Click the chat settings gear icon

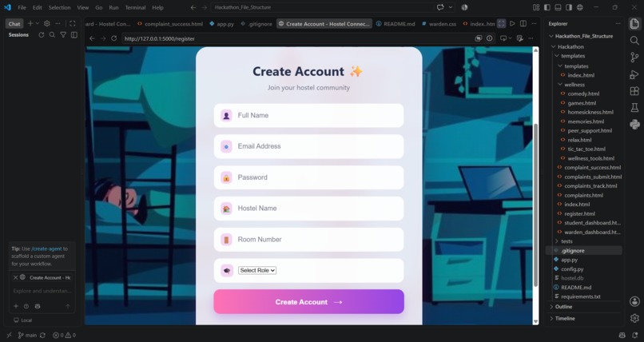(x=47, y=24)
